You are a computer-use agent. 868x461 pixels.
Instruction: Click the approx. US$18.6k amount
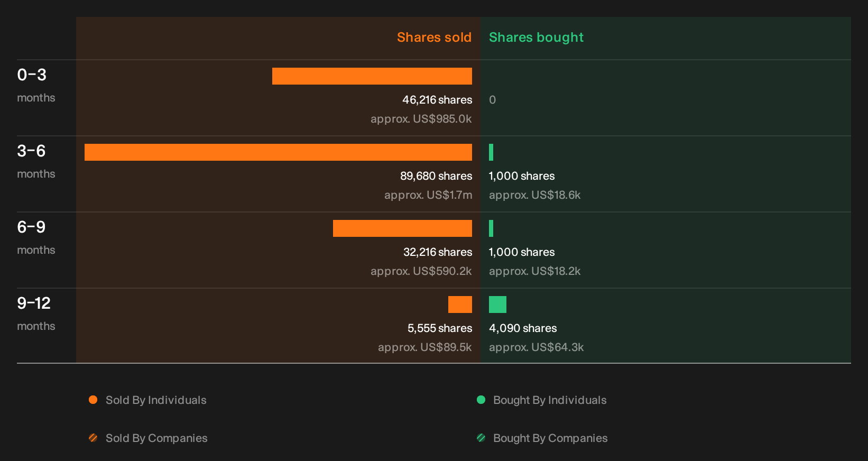(534, 195)
